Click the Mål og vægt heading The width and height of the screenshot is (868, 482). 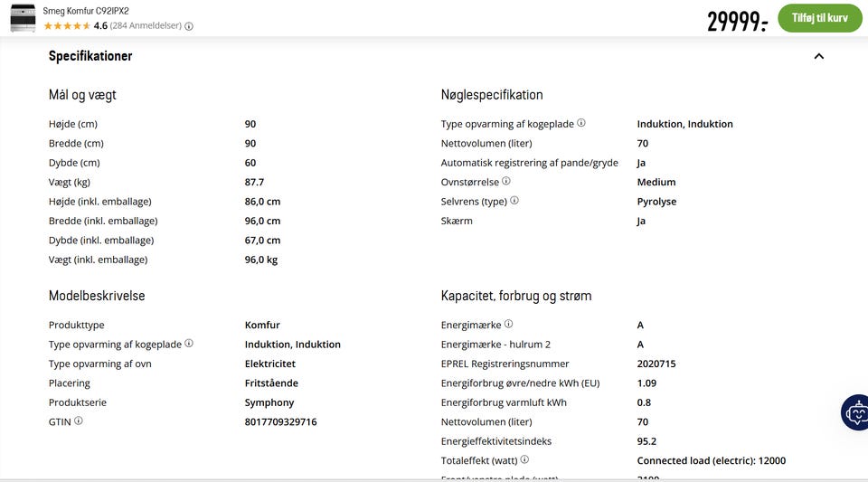(x=82, y=95)
